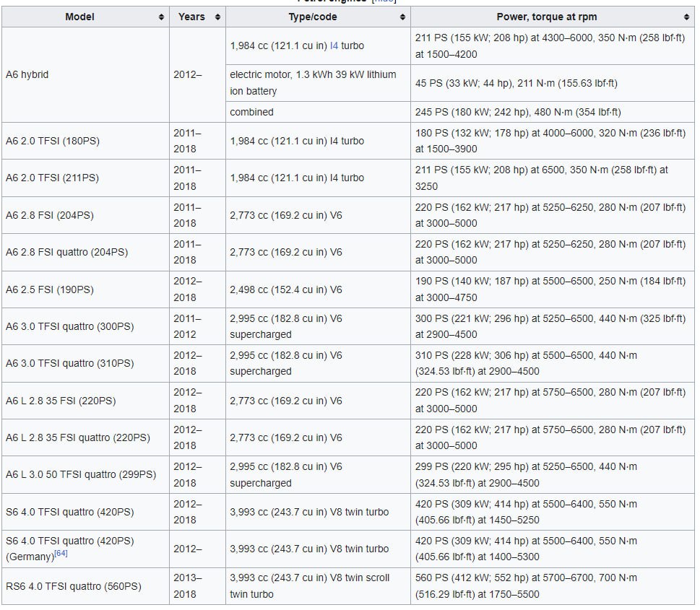Screen dimensions: 700x610
Task: Click the 310 PS at 5500–6500 cell
Action: (553, 363)
